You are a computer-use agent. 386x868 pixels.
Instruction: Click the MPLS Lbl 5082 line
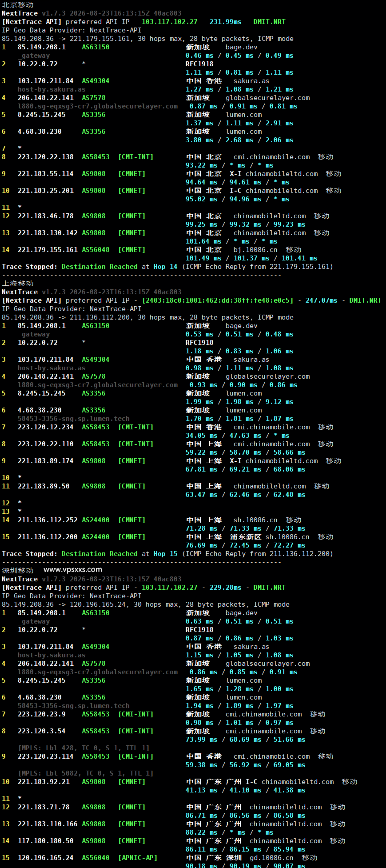coord(86,773)
